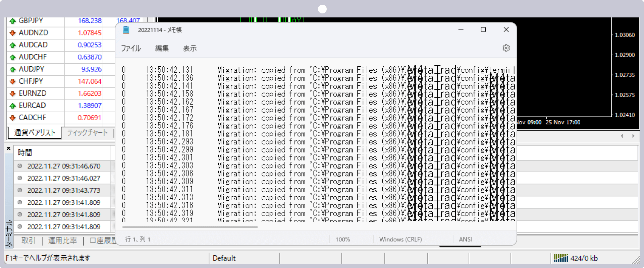This screenshot has width=644, height=268.
Task: Select AUDCHF symbol row
Action: (60, 57)
